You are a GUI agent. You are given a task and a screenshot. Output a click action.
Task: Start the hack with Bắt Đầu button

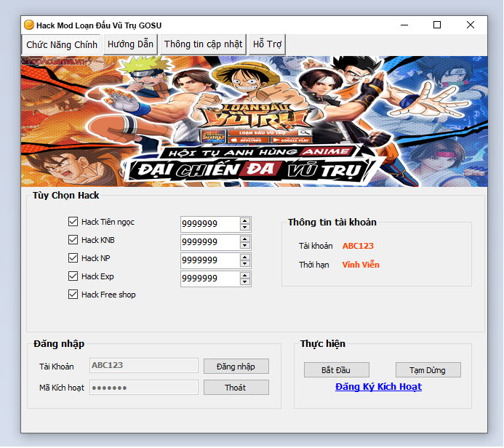pyautogui.click(x=336, y=370)
